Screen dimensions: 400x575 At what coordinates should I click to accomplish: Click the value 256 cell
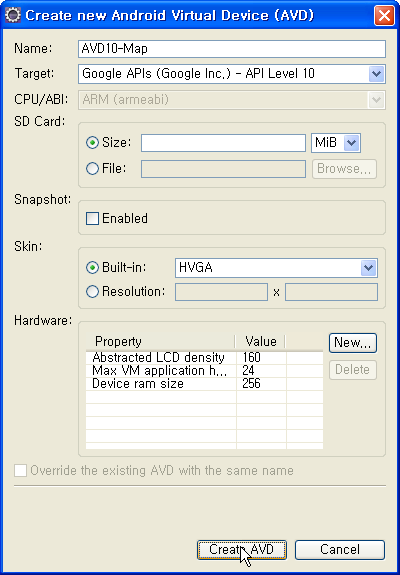[x=261, y=384]
